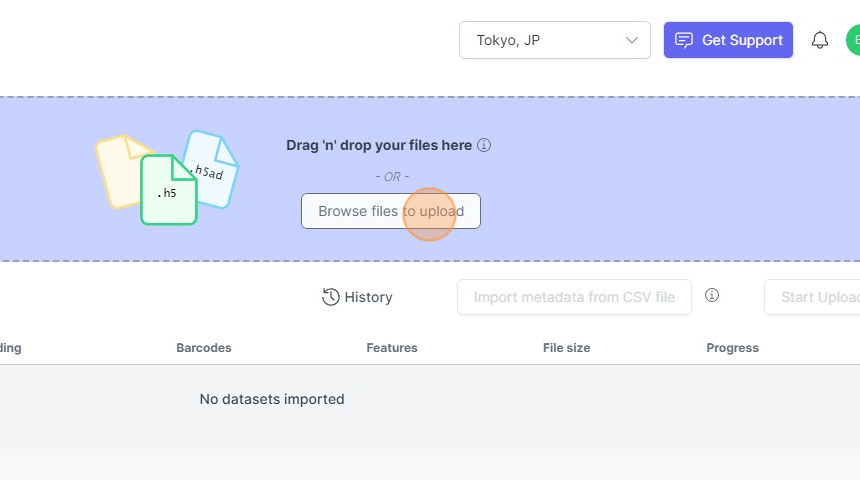This screenshot has height=480, width=860.
Task: Open notifications bell
Action: click(x=820, y=40)
